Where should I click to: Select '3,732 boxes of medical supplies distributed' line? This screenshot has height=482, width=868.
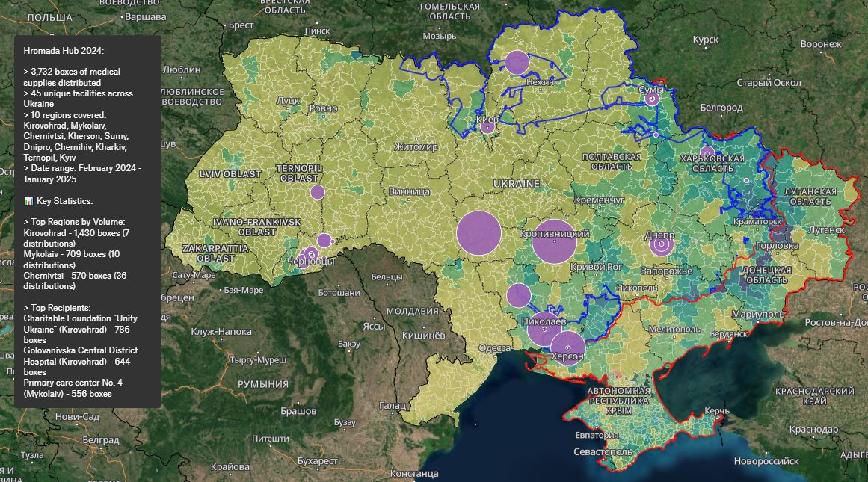pos(72,77)
